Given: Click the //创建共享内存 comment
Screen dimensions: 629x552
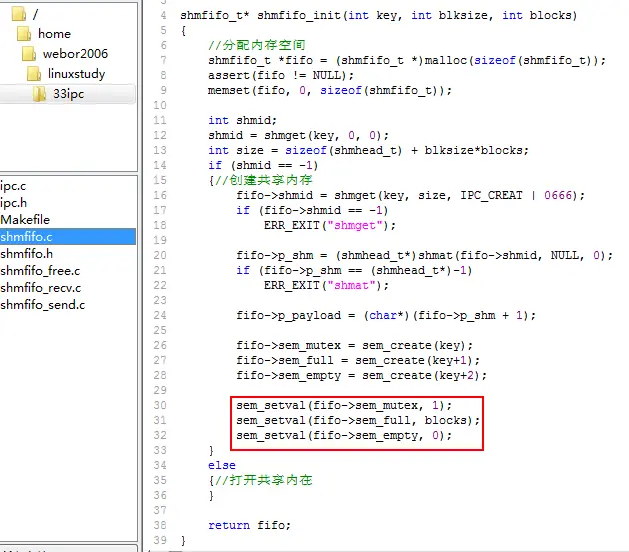Looking at the screenshot, I should pyautogui.click(x=263, y=180).
